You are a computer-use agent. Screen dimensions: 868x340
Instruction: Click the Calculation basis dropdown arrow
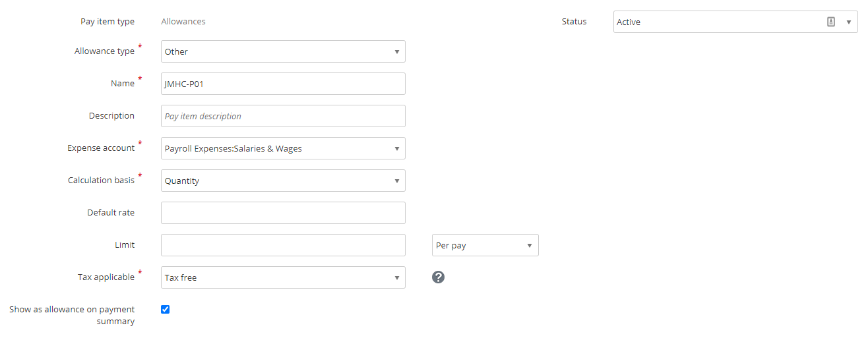[x=397, y=181]
